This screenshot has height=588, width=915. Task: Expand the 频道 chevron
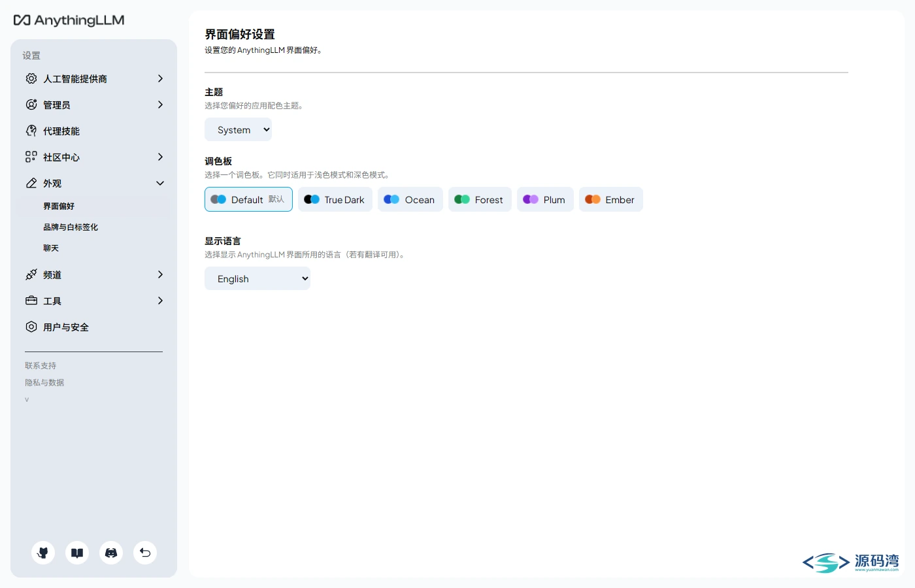pos(160,274)
